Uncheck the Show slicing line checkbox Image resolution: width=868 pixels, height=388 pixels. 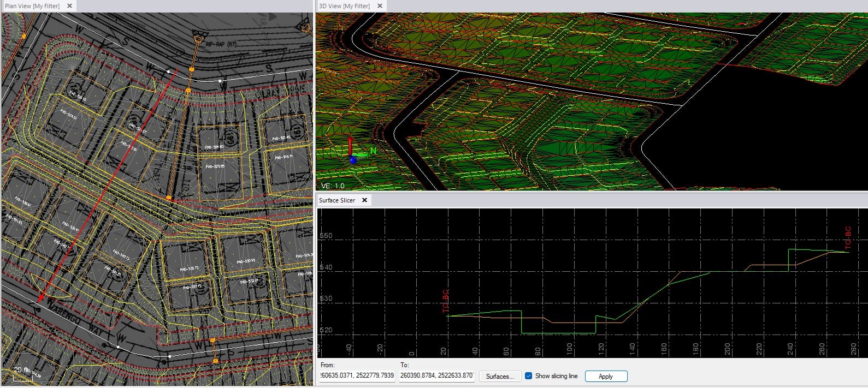tap(528, 376)
